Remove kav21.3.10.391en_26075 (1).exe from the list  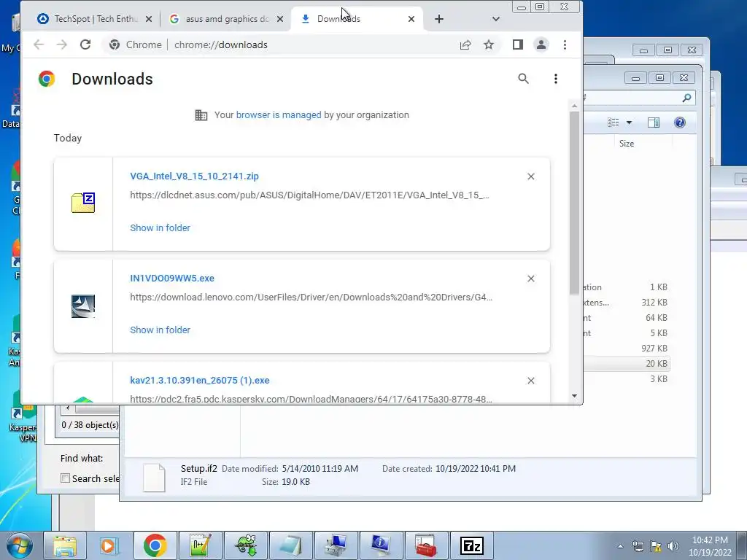(531, 381)
